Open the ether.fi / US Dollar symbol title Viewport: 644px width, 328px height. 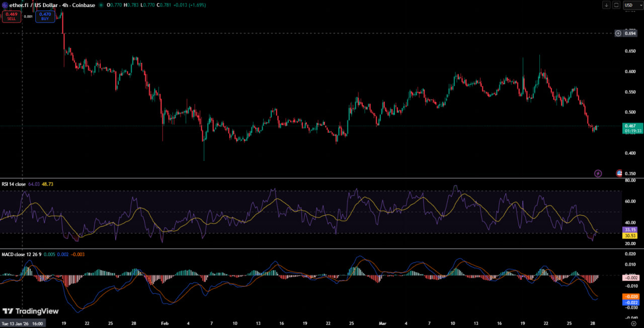pyautogui.click(x=52, y=5)
